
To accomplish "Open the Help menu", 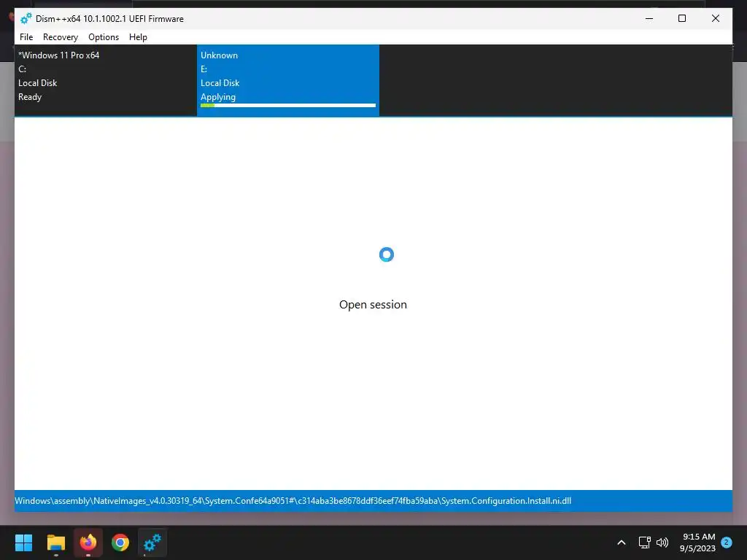I will [x=138, y=37].
